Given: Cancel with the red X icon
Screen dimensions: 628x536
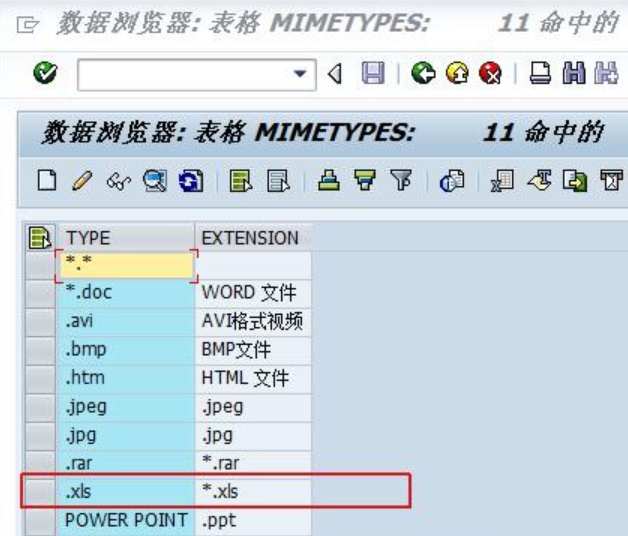Looking at the screenshot, I should coord(491,73).
